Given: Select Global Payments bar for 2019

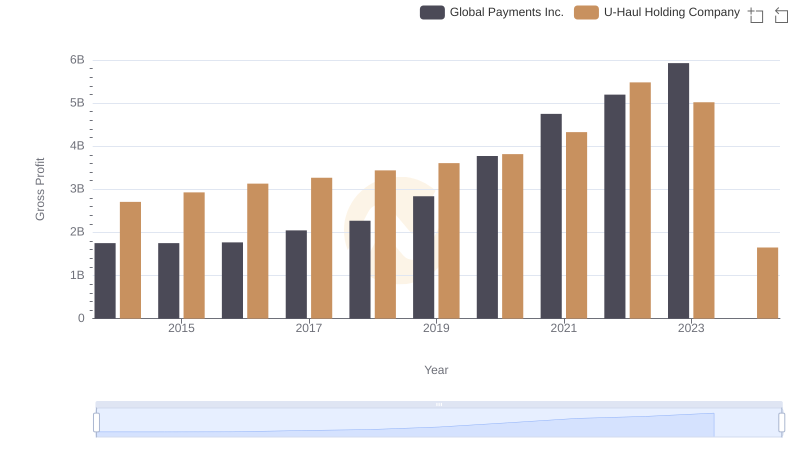Looking at the screenshot, I should click(x=423, y=258).
